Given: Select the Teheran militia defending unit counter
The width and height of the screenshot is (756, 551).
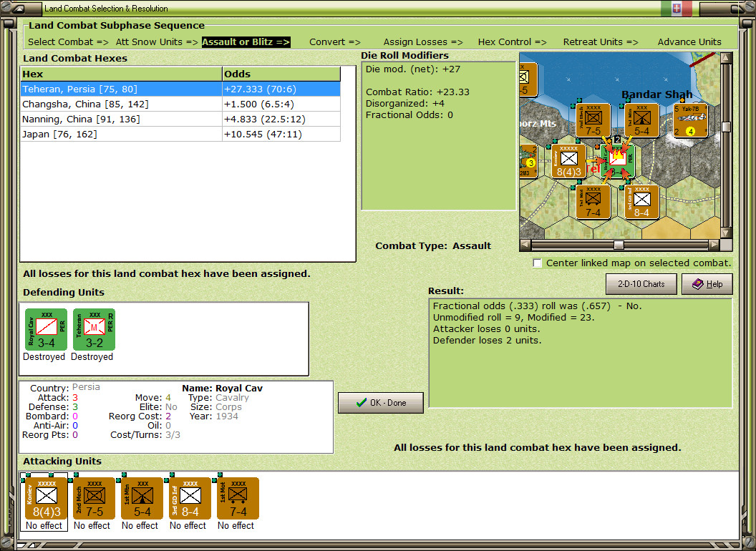Looking at the screenshot, I should [94, 330].
